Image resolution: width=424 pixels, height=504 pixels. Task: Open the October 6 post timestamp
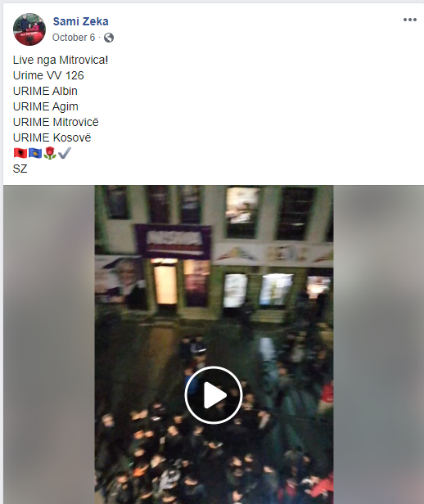click(74, 38)
